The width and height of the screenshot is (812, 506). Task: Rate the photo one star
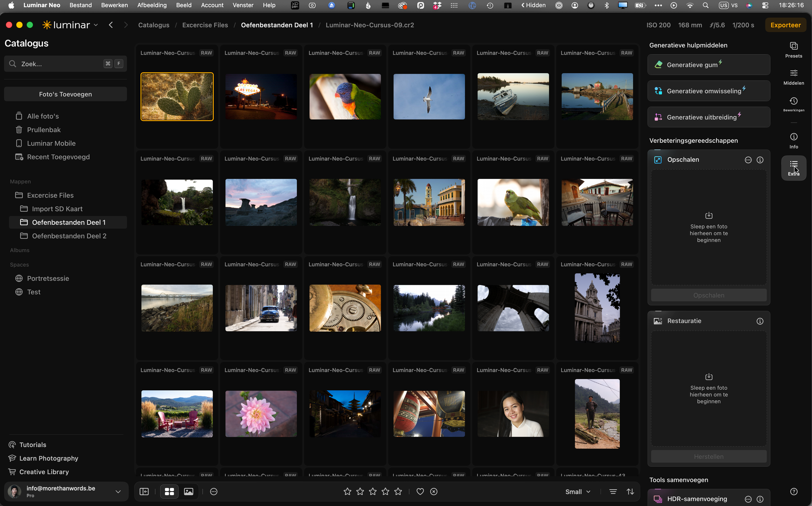tap(348, 491)
